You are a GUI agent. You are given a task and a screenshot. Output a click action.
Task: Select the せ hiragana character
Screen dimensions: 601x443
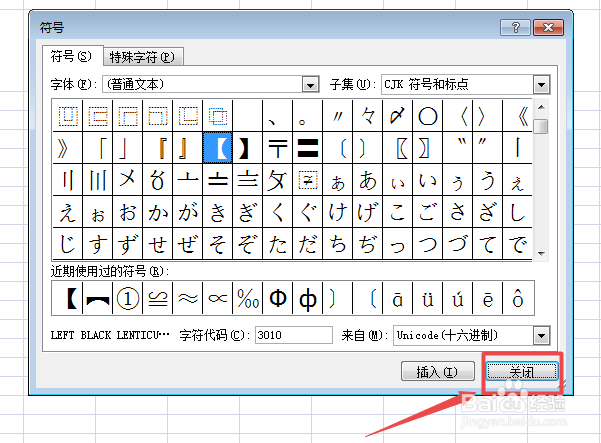[157, 244]
